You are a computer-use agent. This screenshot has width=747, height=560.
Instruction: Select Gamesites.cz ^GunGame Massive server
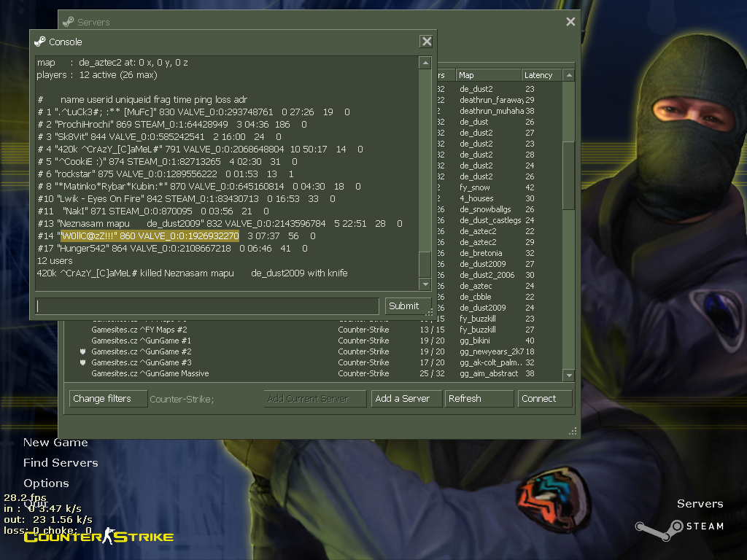click(312, 373)
